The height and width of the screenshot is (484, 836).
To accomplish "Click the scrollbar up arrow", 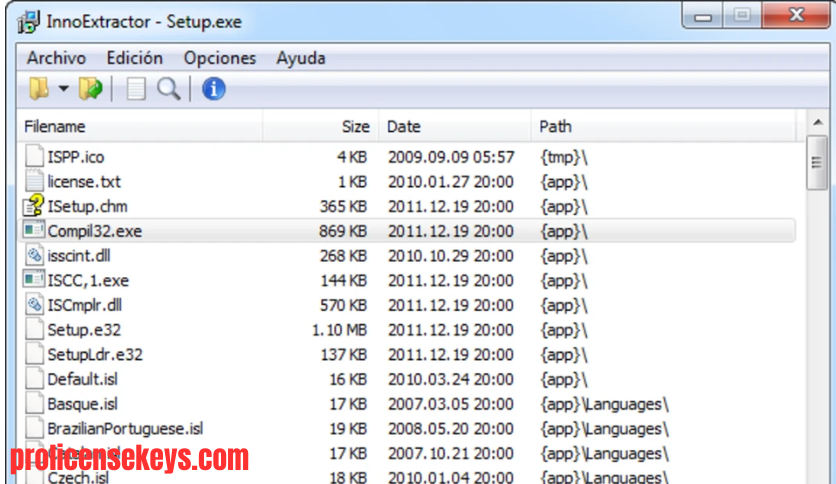I will (x=817, y=123).
